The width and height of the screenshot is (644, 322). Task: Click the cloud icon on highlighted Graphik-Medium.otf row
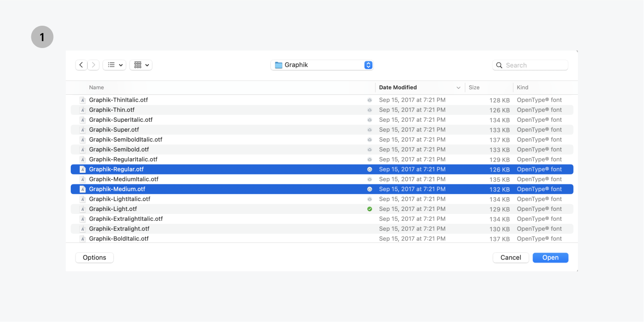click(x=369, y=189)
